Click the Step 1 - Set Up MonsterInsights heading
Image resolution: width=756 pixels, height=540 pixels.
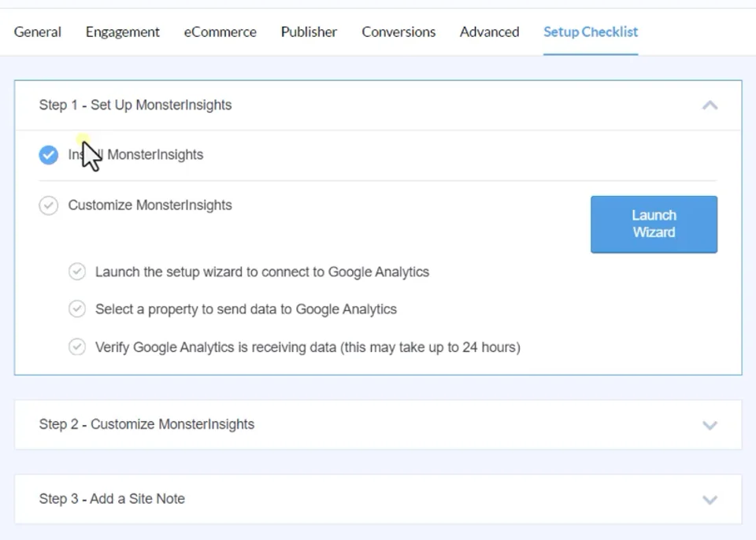pyautogui.click(x=135, y=105)
